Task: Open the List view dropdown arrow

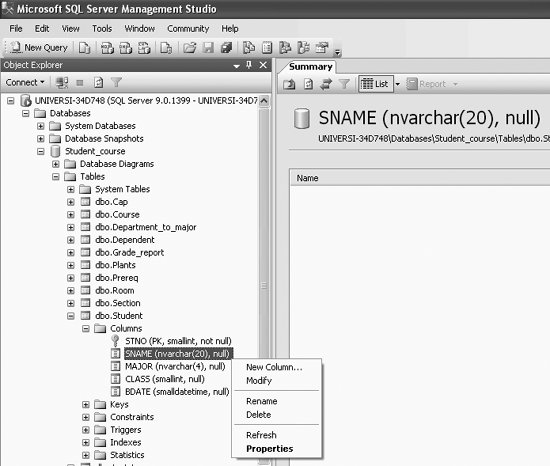Action: (x=398, y=84)
